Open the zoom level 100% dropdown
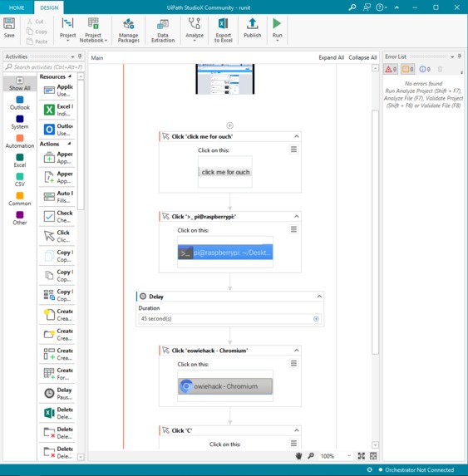 click(x=336, y=456)
